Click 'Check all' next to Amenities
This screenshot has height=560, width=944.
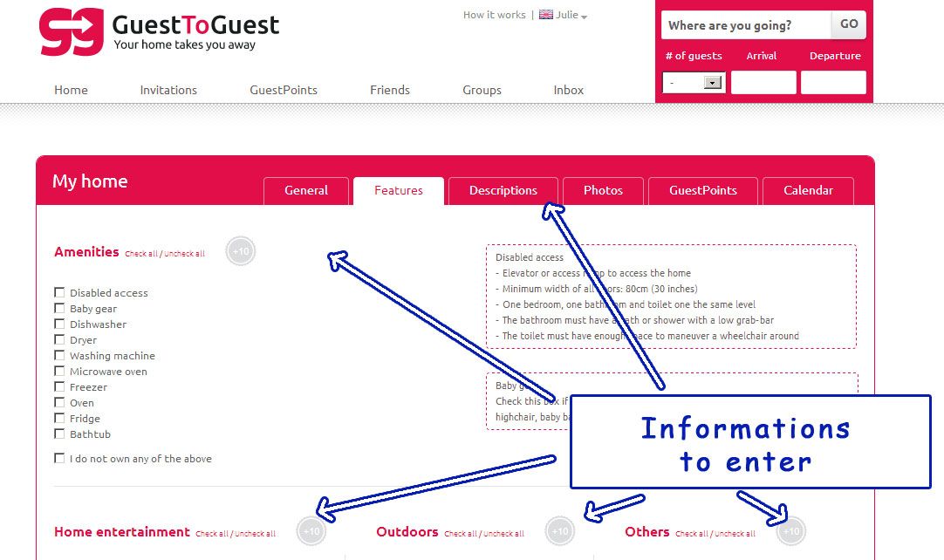(x=141, y=254)
